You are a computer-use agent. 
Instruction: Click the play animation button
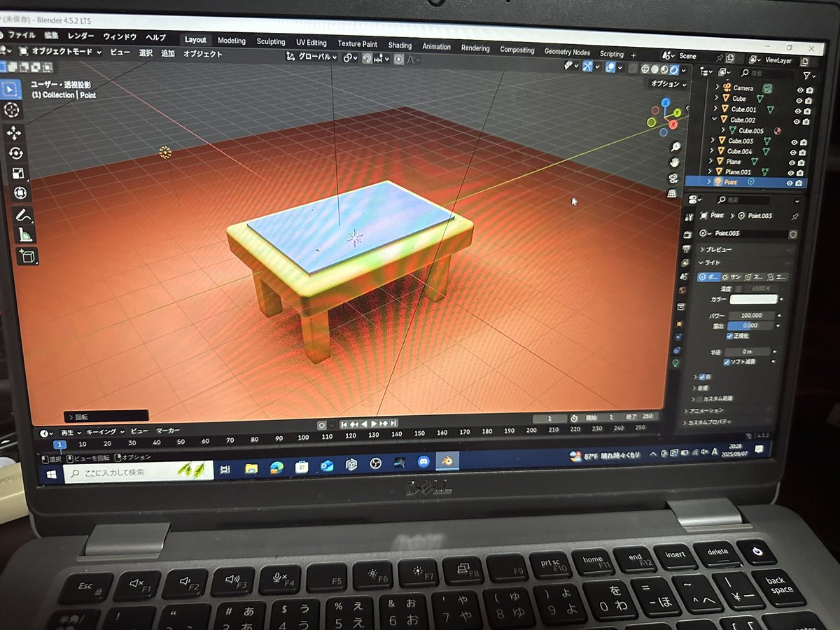(374, 423)
